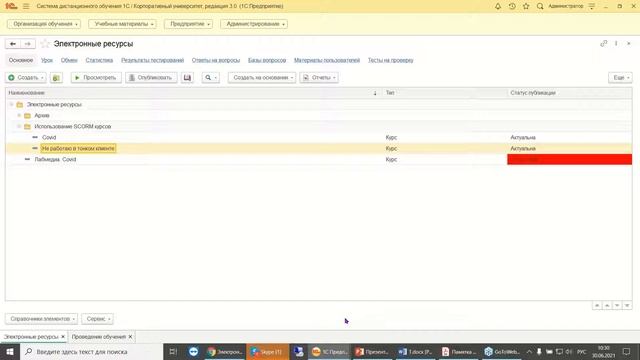Screen dimensions: 640x360
Task: Switch to the Статистика tab
Action: tap(99, 60)
